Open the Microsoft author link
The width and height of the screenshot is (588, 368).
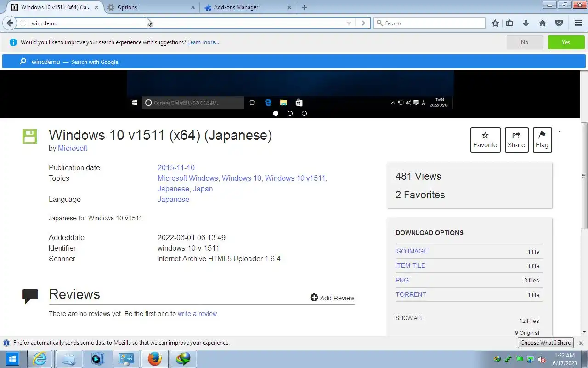pos(73,148)
